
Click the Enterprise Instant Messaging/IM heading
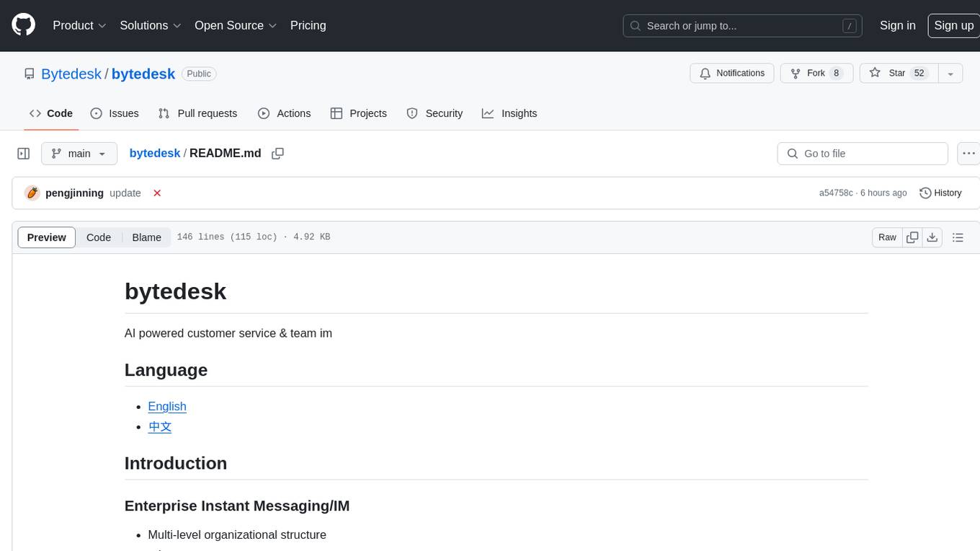point(237,506)
